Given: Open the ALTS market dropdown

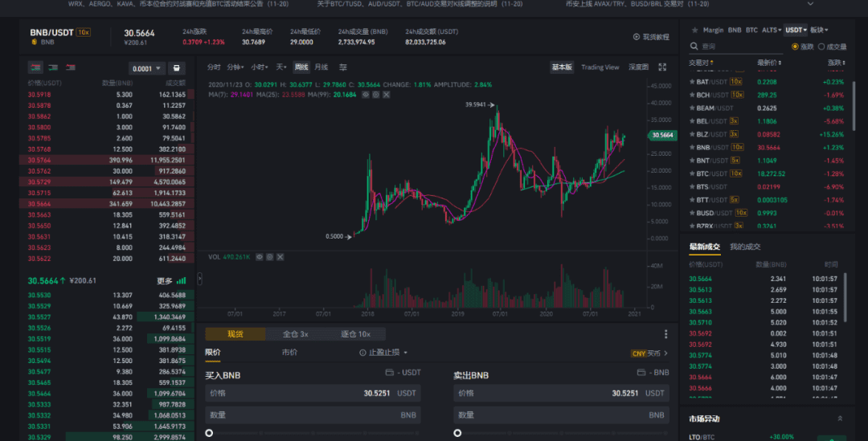Looking at the screenshot, I should (771, 30).
